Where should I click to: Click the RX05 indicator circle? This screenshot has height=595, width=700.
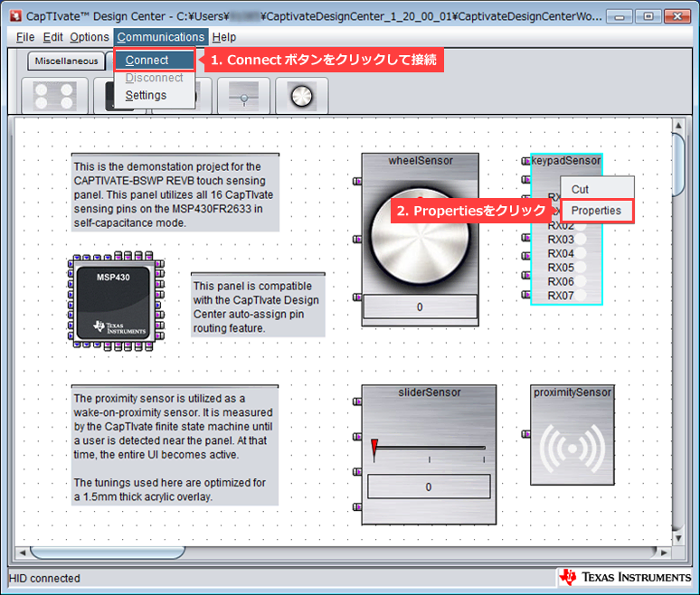(x=581, y=268)
